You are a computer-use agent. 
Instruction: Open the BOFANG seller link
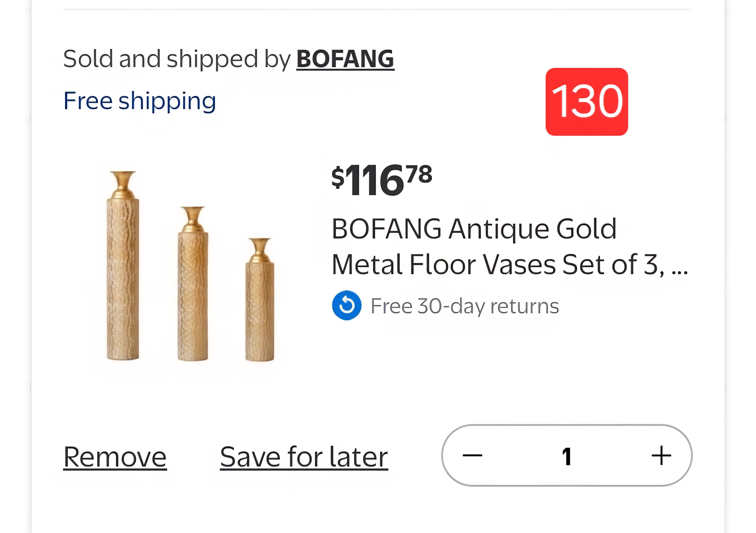(x=345, y=59)
